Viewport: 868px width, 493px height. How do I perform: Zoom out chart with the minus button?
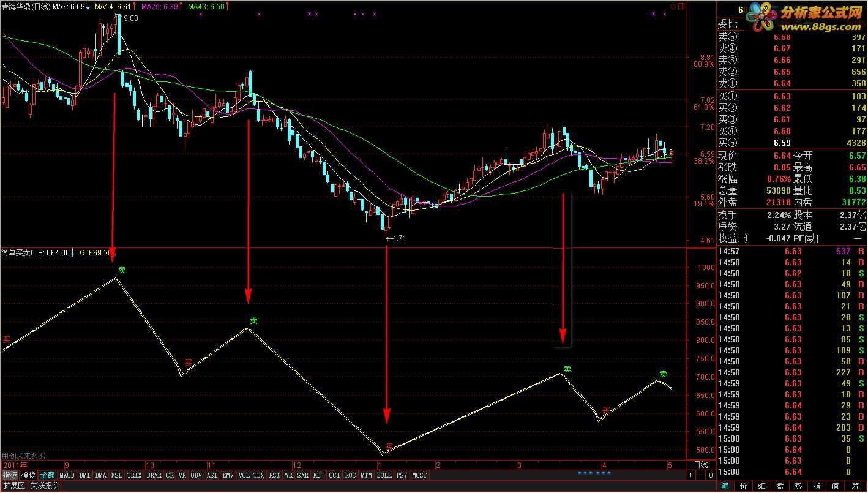(x=701, y=475)
